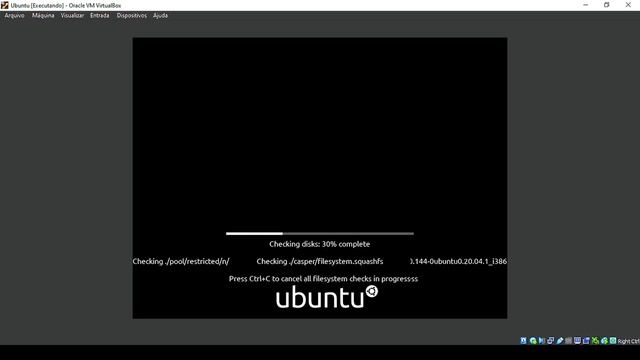The image size is (640, 360).
Task: Open the Ajuda menu
Action: [x=160, y=16]
